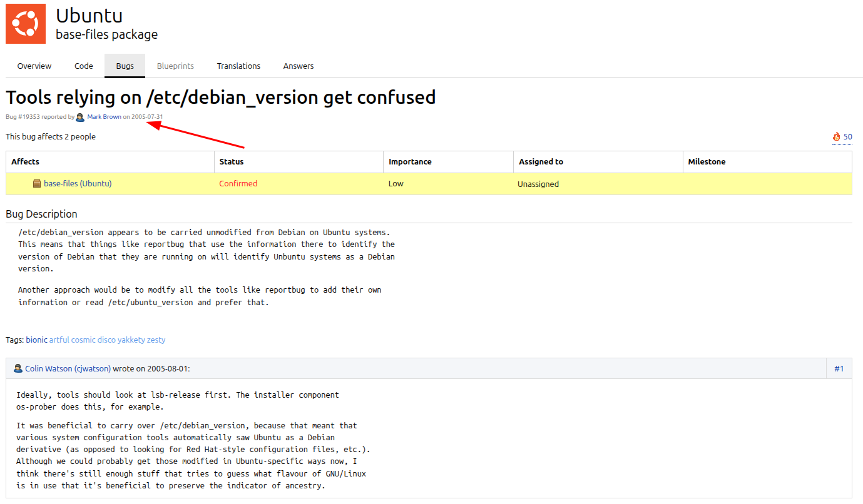Viewport: 863px width, 504px height.
Task: Open the bionic tag link
Action: (36, 340)
